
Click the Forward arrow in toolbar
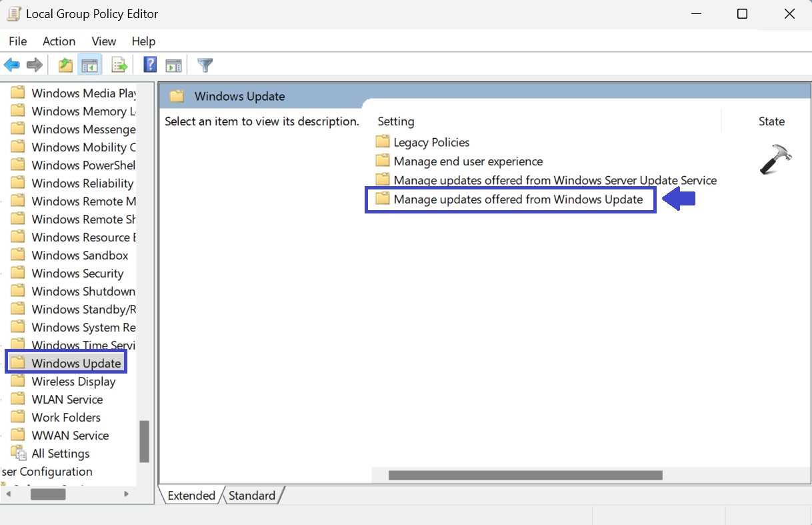[x=35, y=65]
